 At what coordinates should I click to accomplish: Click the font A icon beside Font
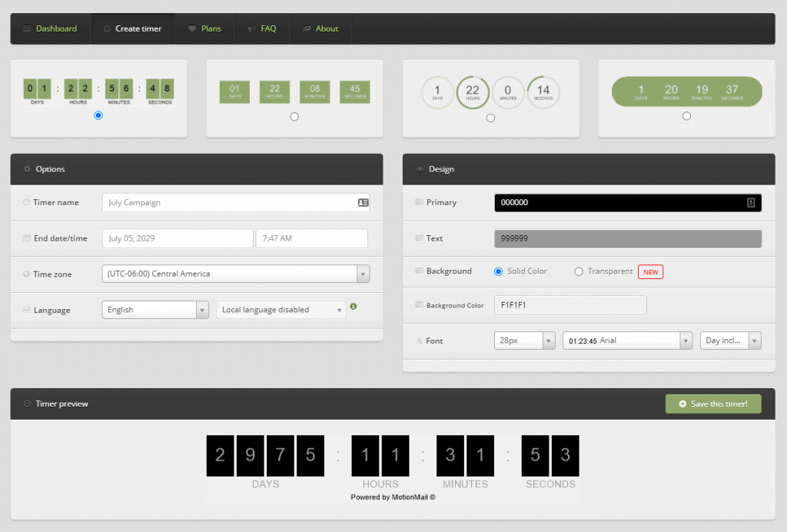click(x=419, y=341)
